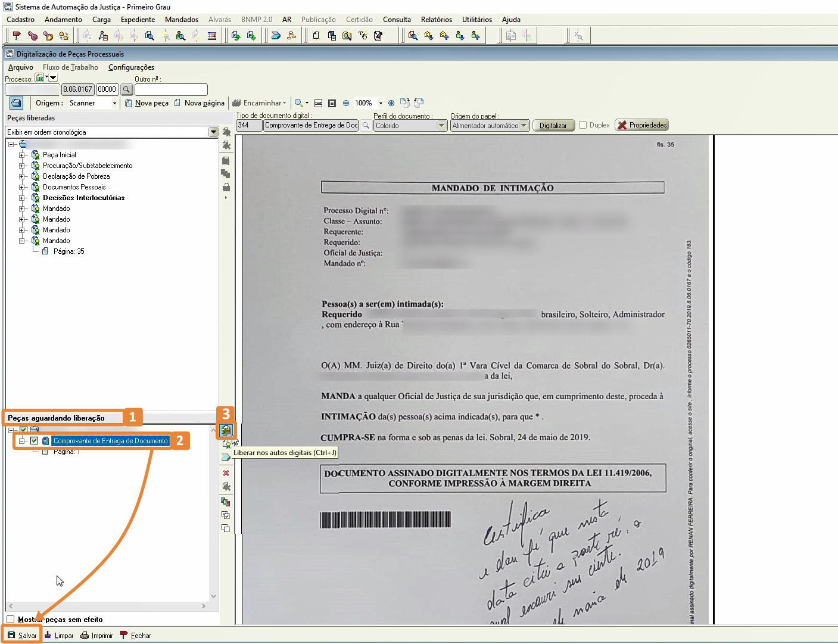Click the organization chart icon in main toolbar
Image resolution: width=838 pixels, height=644 pixels.
[x=291, y=36]
